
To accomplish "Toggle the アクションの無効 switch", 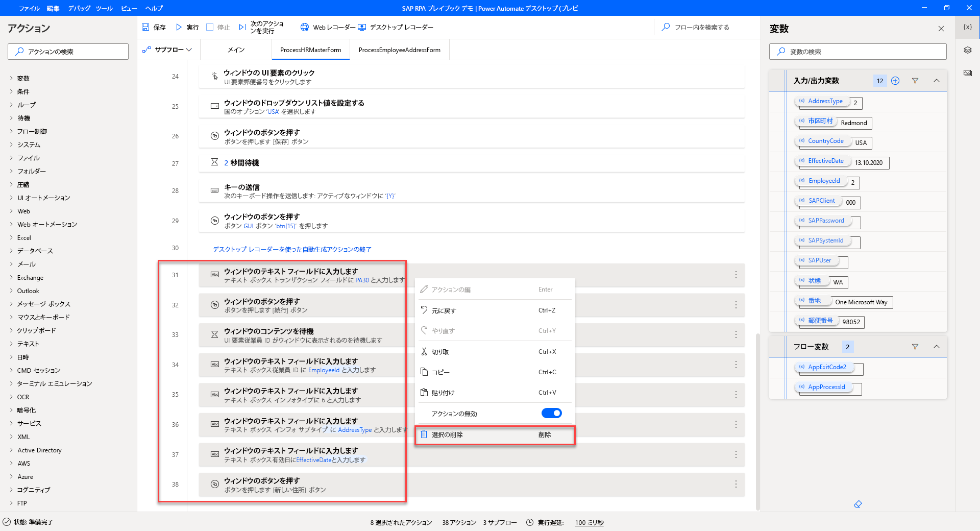I will tap(552, 413).
